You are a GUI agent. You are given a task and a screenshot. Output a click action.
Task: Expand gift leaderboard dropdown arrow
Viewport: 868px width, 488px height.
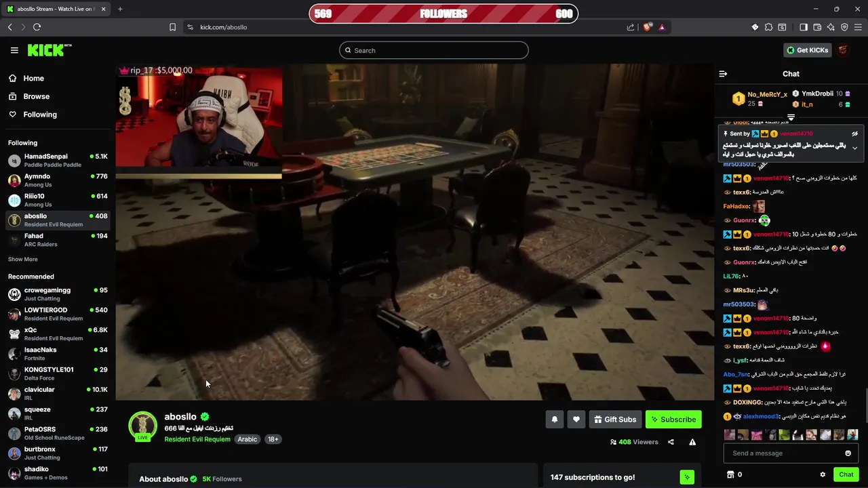[x=791, y=118]
